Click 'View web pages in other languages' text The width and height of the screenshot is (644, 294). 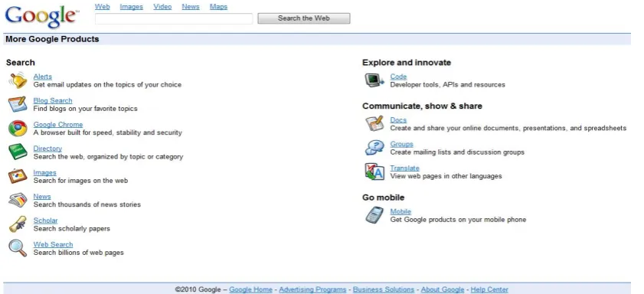446,176
